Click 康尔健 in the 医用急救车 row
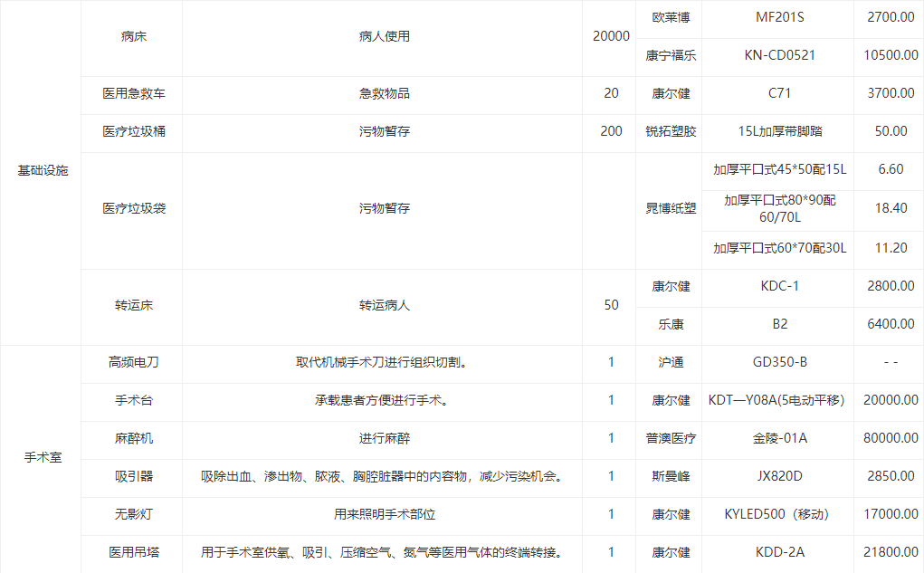This screenshot has width=924, height=573. [x=671, y=94]
